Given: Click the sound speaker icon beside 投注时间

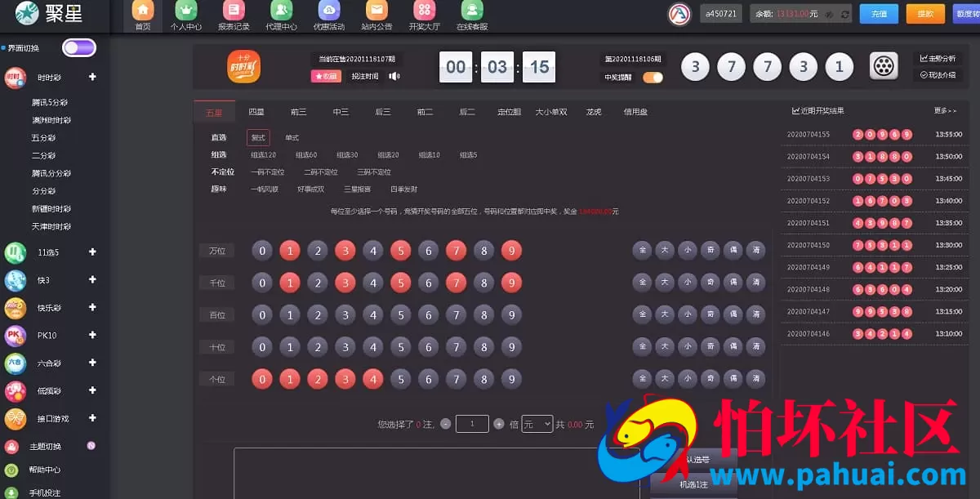Looking at the screenshot, I should pyautogui.click(x=394, y=76).
